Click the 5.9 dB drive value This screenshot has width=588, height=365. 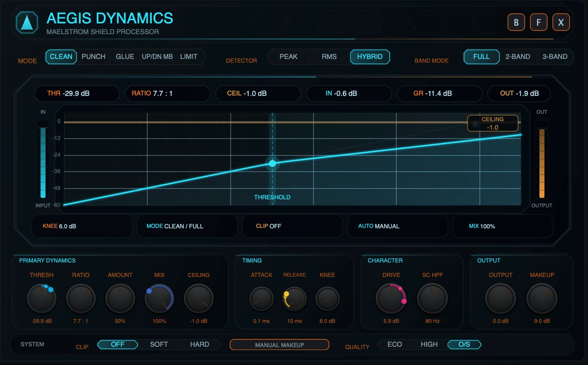(x=391, y=321)
